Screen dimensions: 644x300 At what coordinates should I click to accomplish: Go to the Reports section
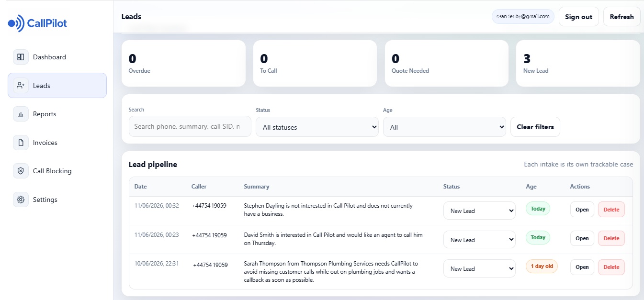click(45, 114)
